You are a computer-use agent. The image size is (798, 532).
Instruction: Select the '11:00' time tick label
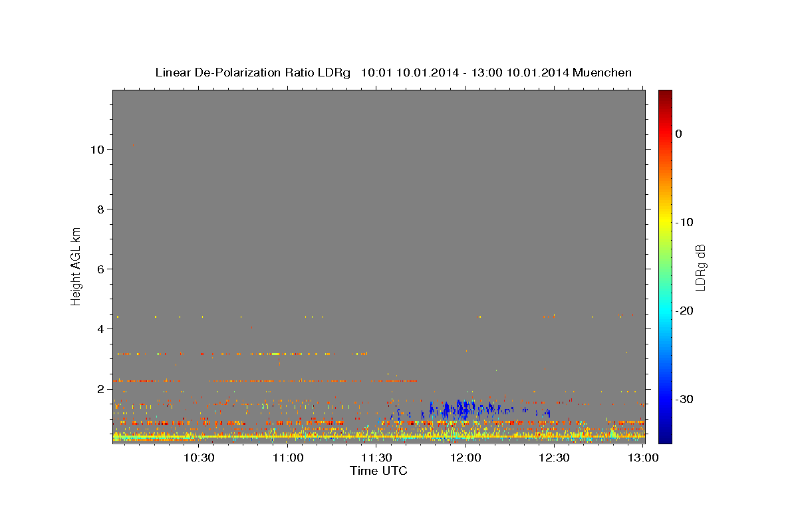pos(288,458)
